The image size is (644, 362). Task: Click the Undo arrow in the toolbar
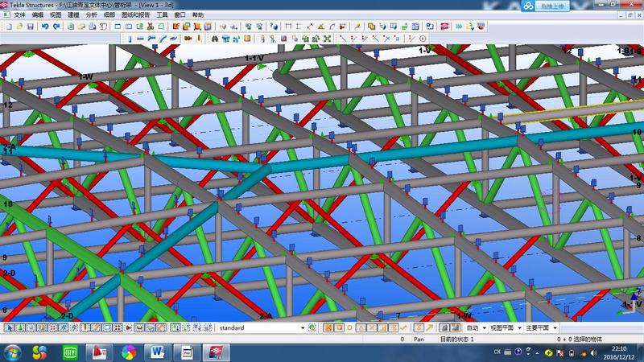click(x=44, y=27)
